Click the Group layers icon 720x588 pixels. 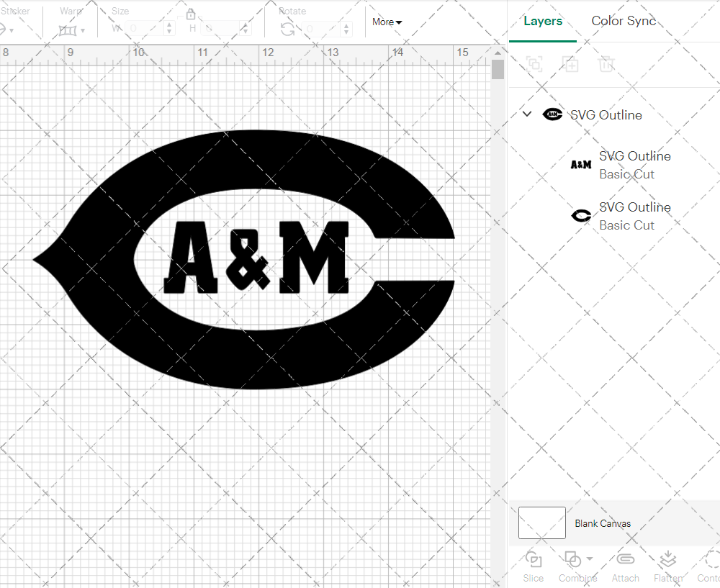point(534,64)
